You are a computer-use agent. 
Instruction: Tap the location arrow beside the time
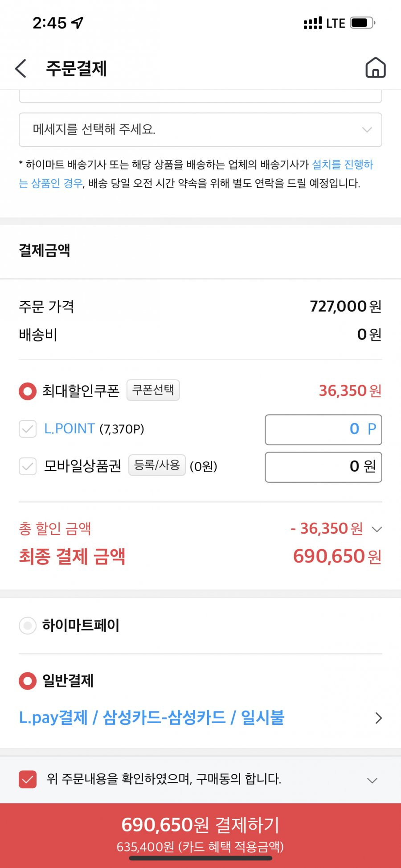click(x=78, y=23)
